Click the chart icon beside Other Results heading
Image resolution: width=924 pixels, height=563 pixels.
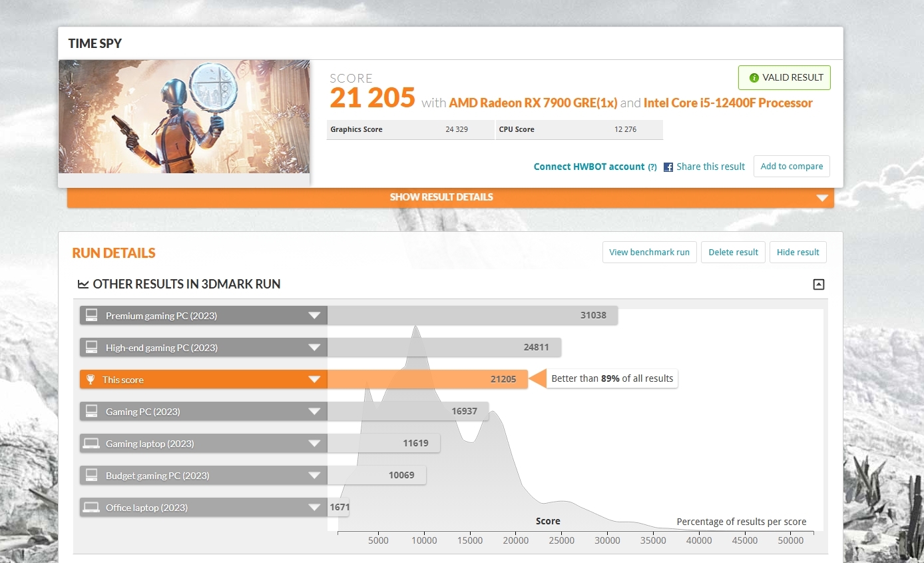click(83, 284)
